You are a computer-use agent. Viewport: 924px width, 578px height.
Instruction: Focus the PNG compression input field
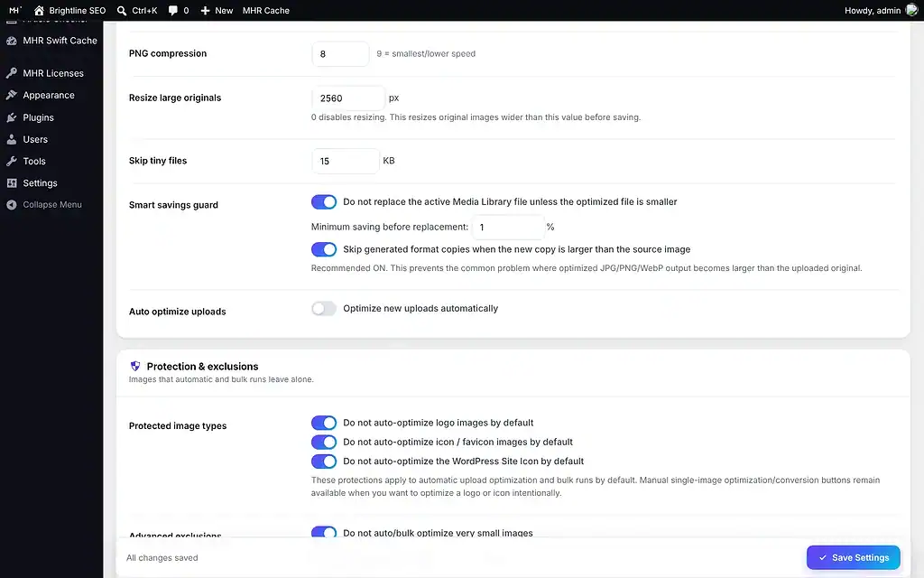coord(340,53)
